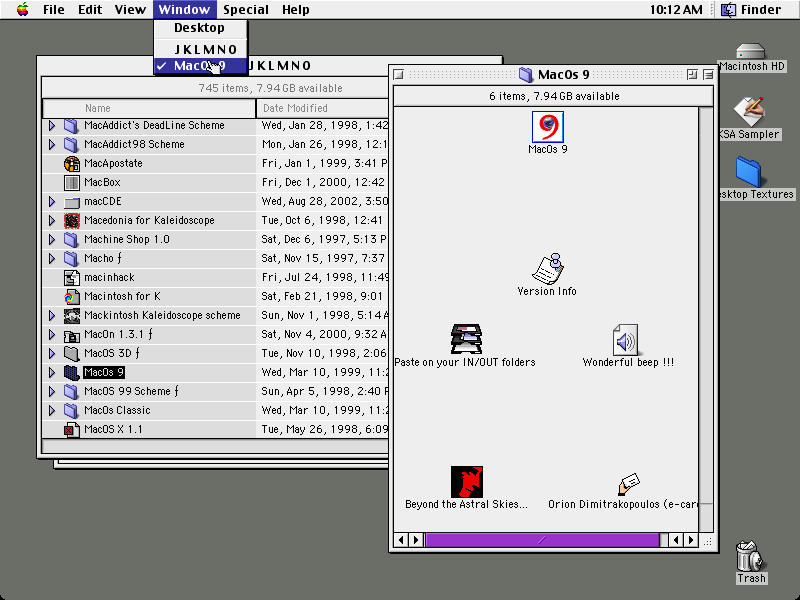Select the MacOS 99 Scheme ƒ name
Viewport: 800px width, 600px height.
click(x=132, y=391)
